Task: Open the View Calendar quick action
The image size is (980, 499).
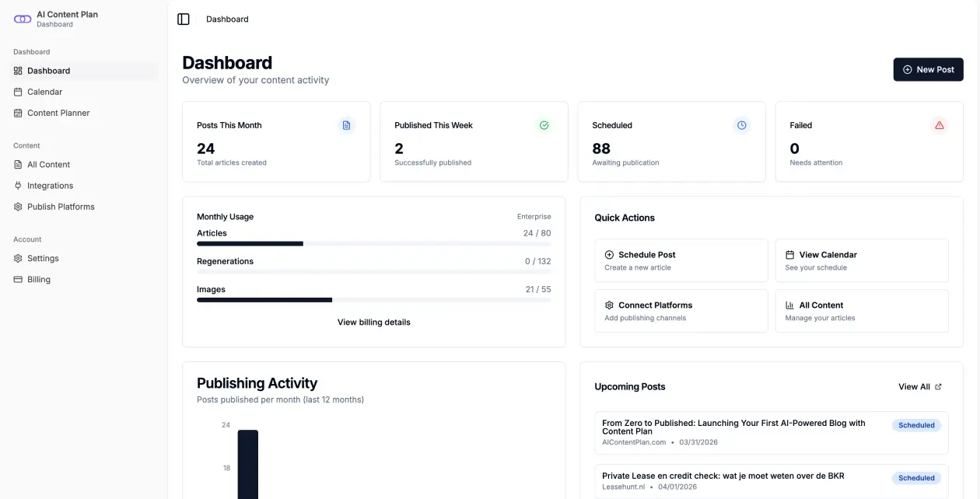Action: click(862, 260)
